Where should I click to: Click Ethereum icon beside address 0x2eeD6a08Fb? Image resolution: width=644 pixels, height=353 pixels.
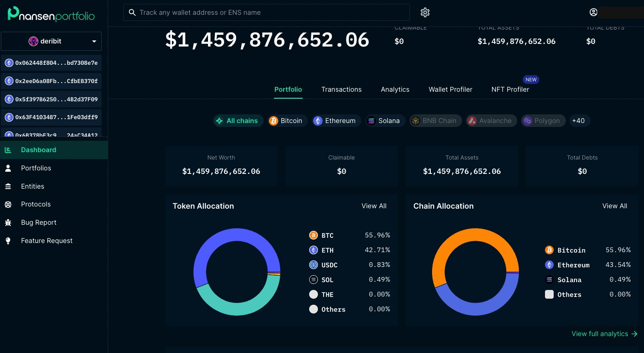(x=9, y=81)
